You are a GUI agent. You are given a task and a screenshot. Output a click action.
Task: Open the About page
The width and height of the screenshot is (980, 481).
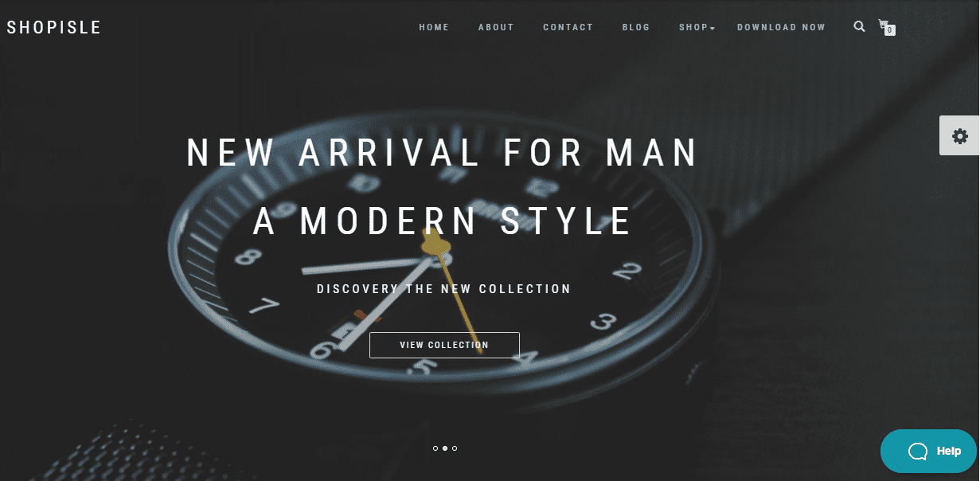tap(496, 27)
